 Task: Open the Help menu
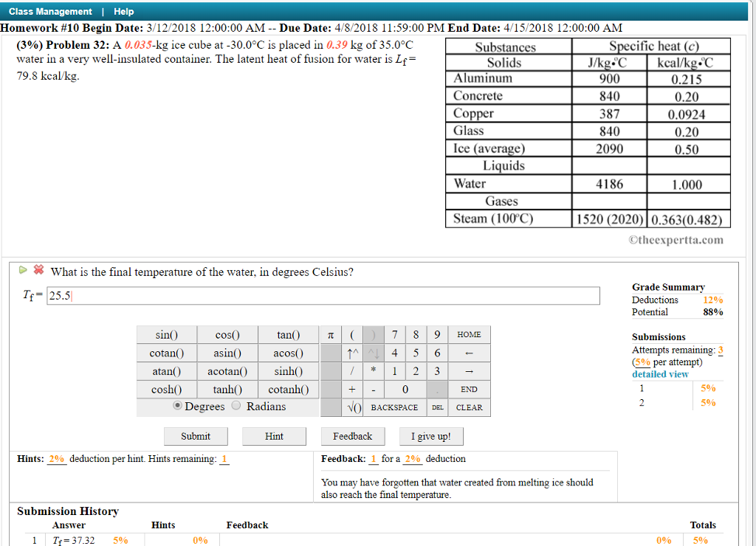click(x=123, y=11)
